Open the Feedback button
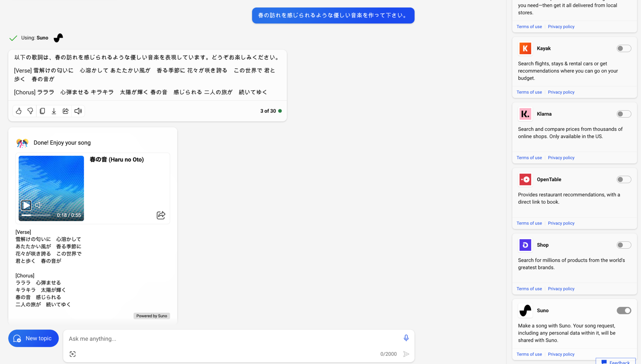The width and height of the screenshot is (641, 364). pyautogui.click(x=616, y=361)
